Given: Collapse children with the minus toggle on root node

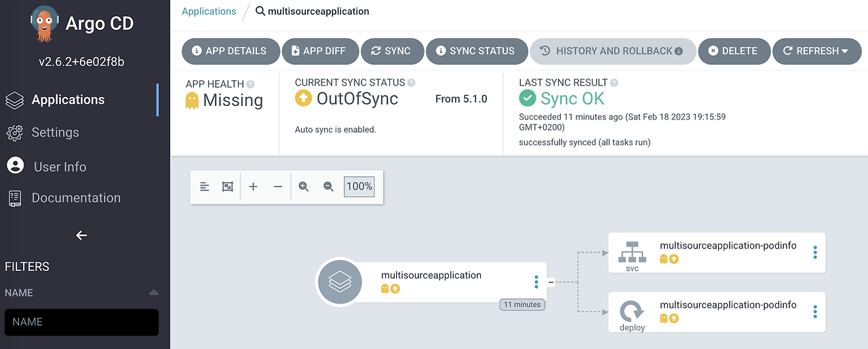Looking at the screenshot, I should point(551,281).
